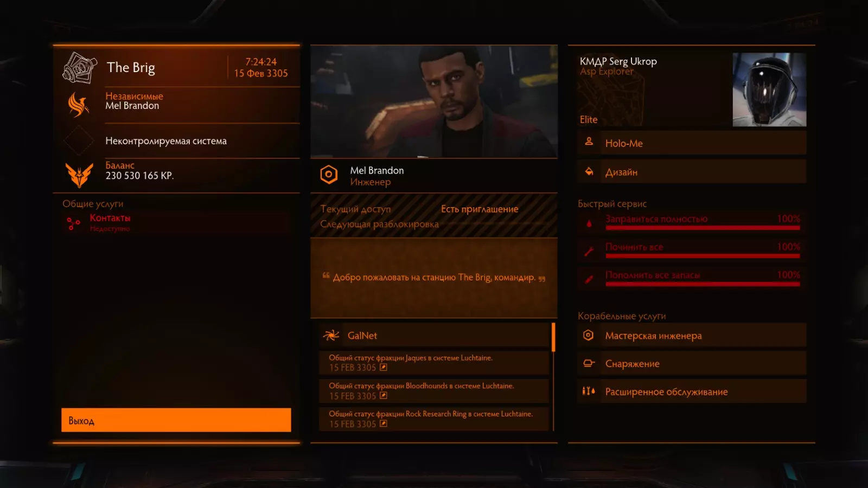Click the Снаряжение outfitting icon
This screenshot has height=488, width=868.
click(x=589, y=363)
